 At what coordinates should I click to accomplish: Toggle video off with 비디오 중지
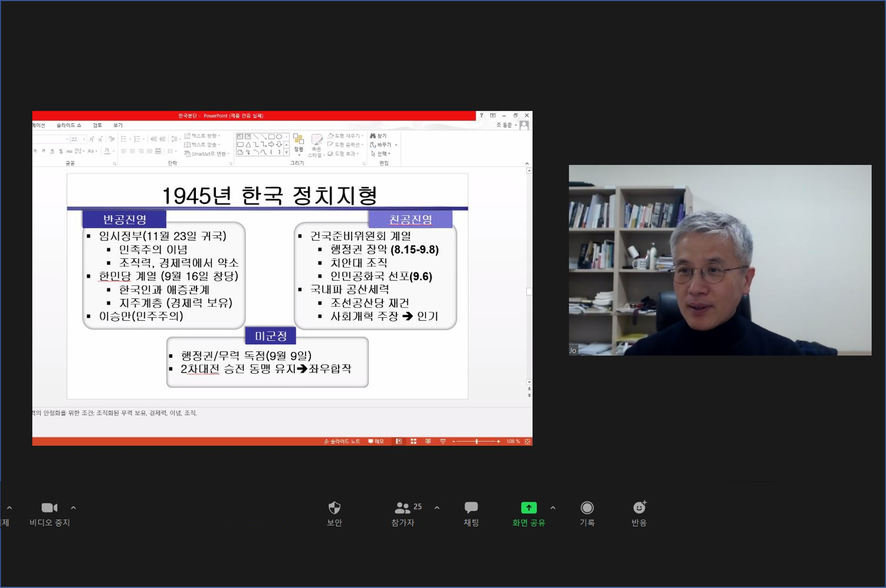tap(49, 508)
